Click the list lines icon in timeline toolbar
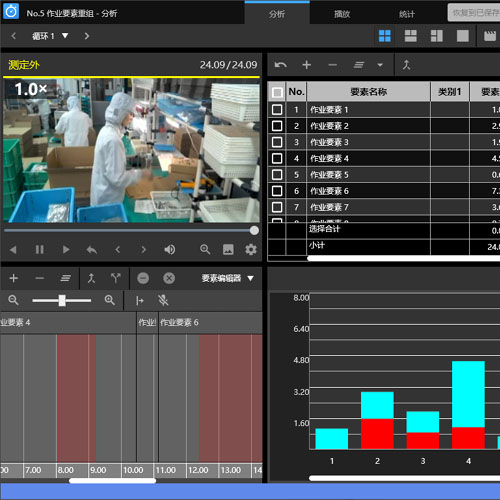Image resolution: width=500 pixels, height=500 pixels. click(66, 278)
